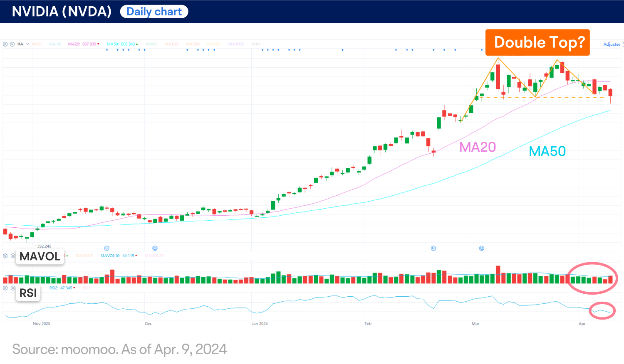Click the Nov 2023 date axis label
624x364 pixels.
pos(41,324)
